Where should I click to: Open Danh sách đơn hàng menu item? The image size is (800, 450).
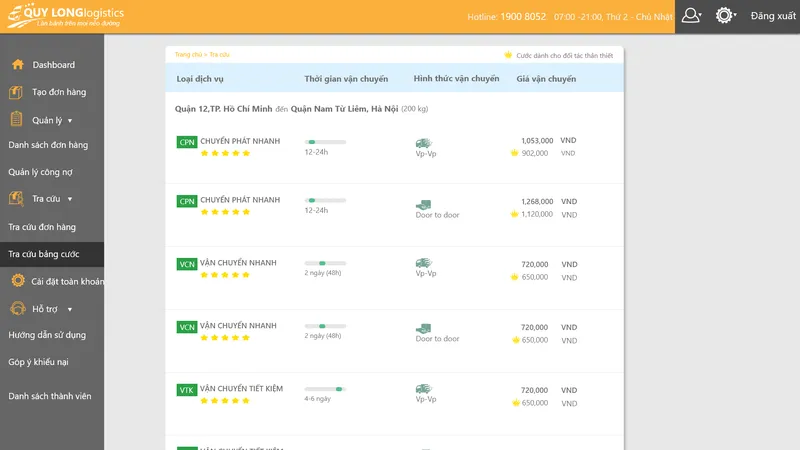pos(48,145)
